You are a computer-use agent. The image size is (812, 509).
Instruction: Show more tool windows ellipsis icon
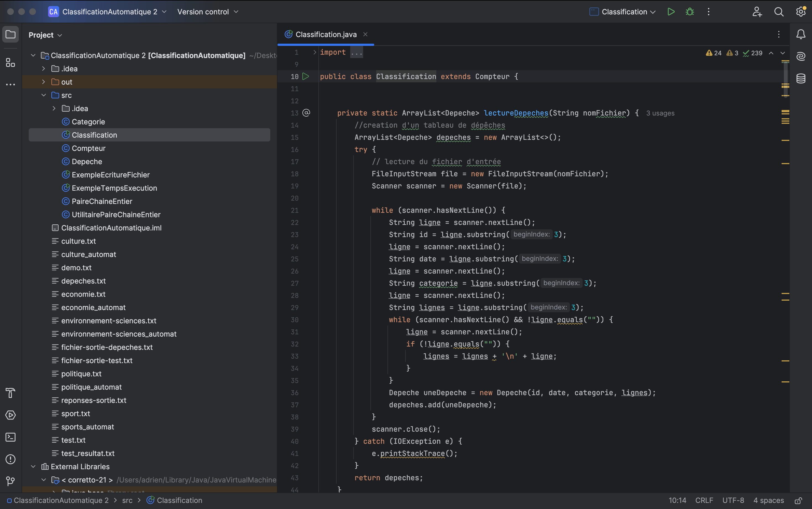[x=11, y=85]
